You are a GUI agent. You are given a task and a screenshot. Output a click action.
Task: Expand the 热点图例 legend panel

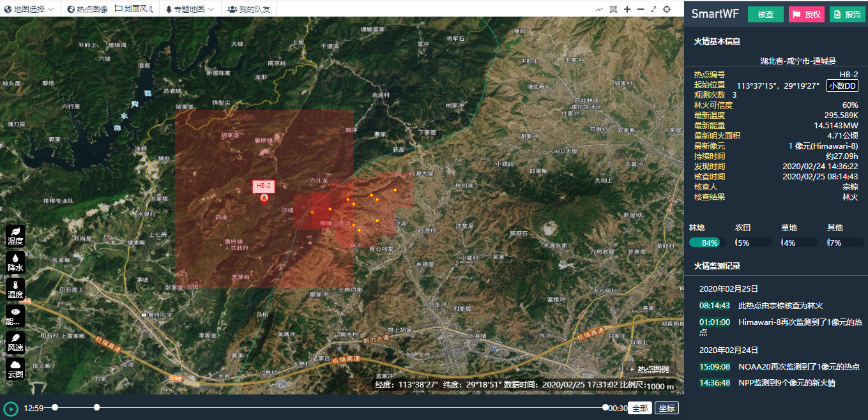click(649, 369)
